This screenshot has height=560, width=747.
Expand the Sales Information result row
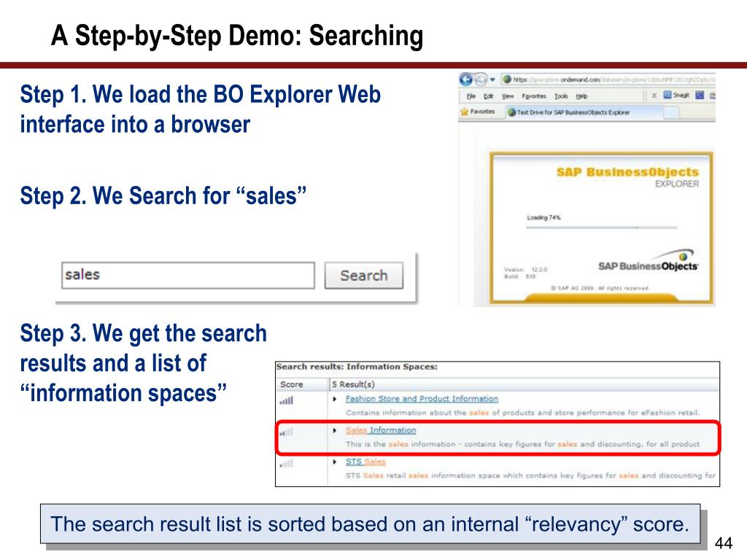[x=334, y=430]
